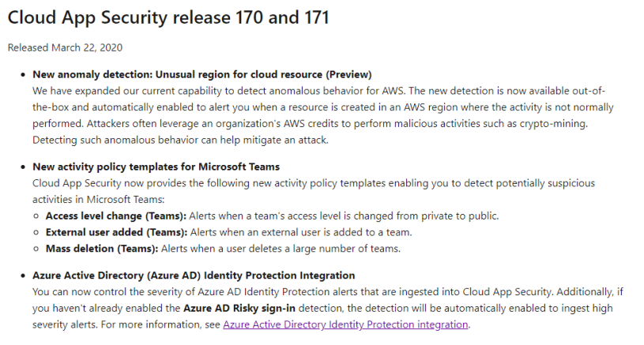Click the hollow bullet beside Access level change
Viewport: 644px width, 345px height.
[36, 216]
